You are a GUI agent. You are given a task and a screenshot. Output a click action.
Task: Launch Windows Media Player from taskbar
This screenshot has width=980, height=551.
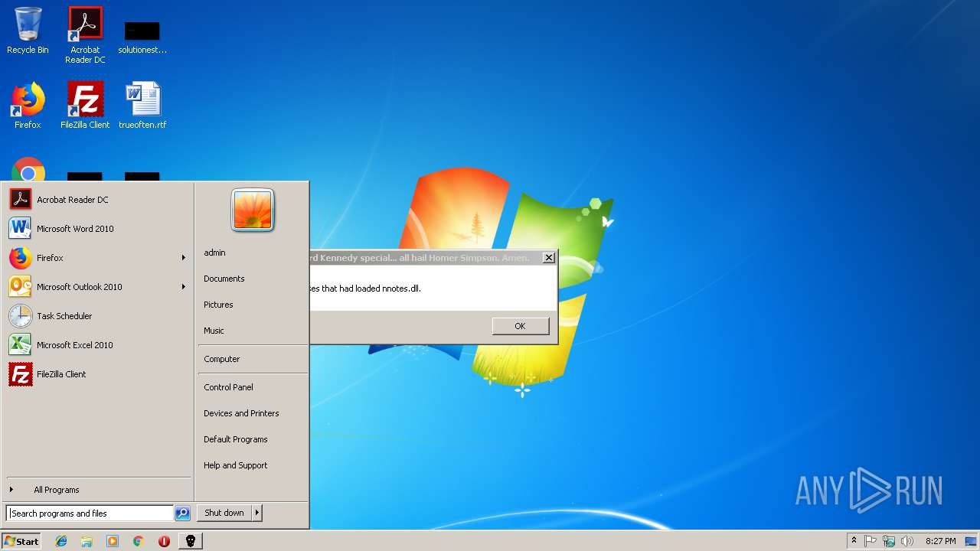point(113,541)
